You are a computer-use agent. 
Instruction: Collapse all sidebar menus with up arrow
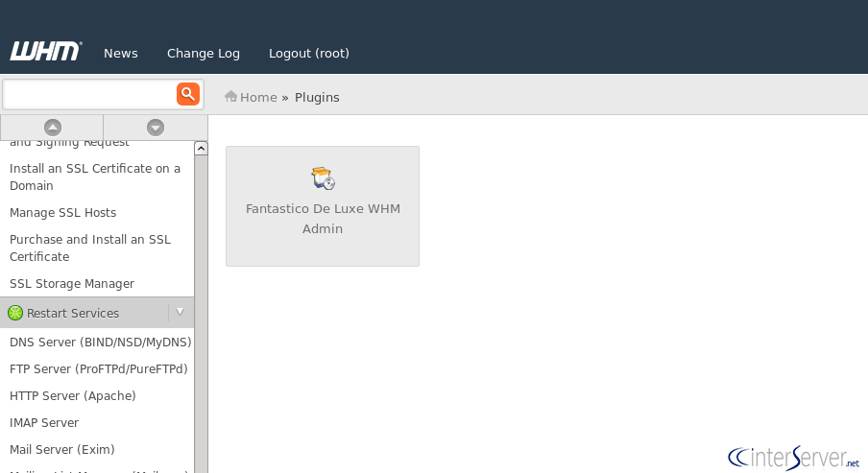point(52,128)
